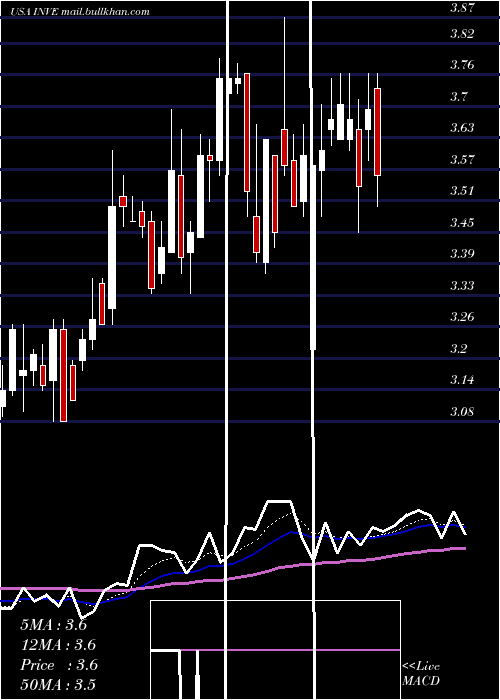Select the 3.7 price axis label

coord(460,96)
